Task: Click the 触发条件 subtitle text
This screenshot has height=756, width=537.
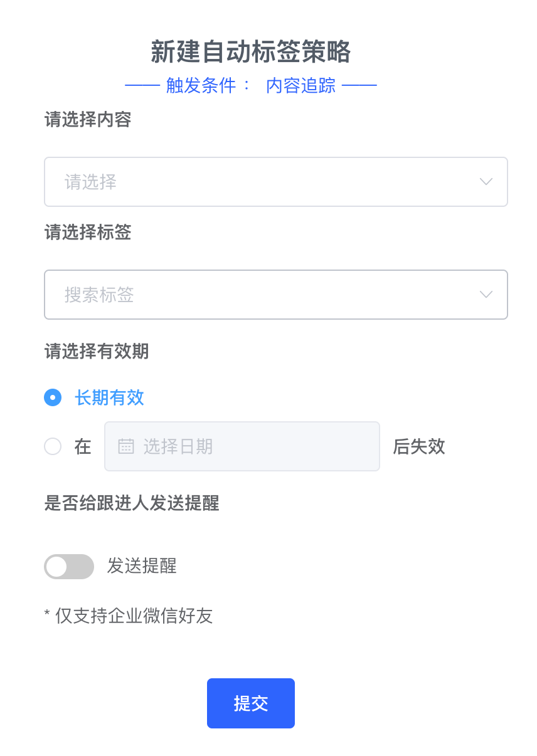Action: pos(201,86)
